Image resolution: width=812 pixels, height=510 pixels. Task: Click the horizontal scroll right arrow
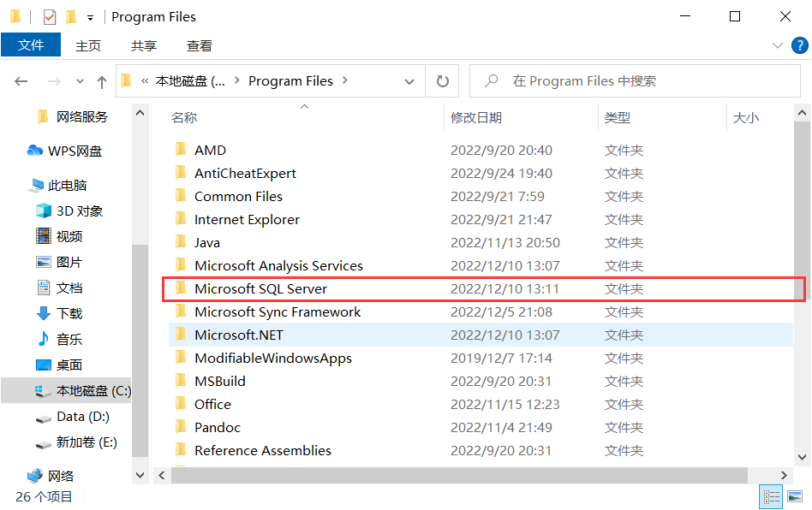pos(784,475)
